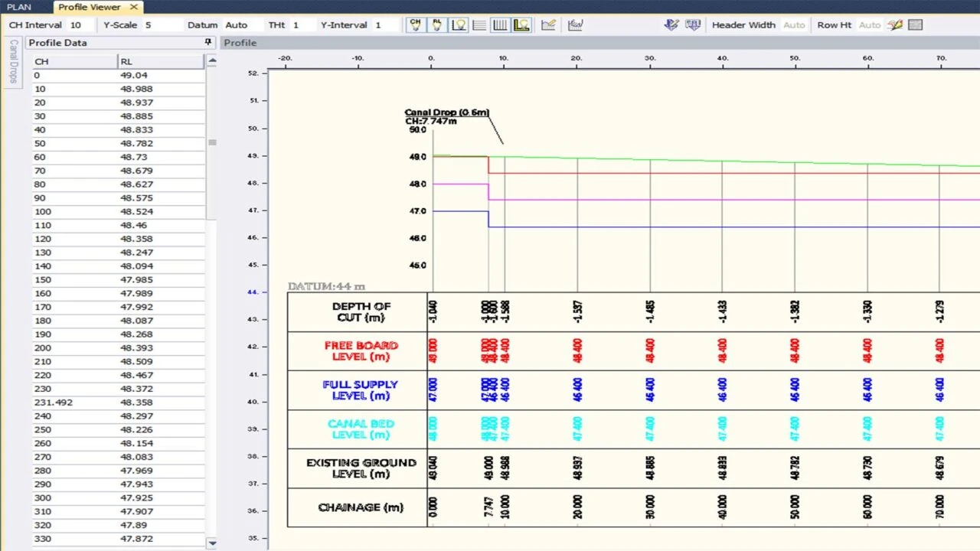Click the CH column header
Screen dimensions: 980x551
point(74,61)
